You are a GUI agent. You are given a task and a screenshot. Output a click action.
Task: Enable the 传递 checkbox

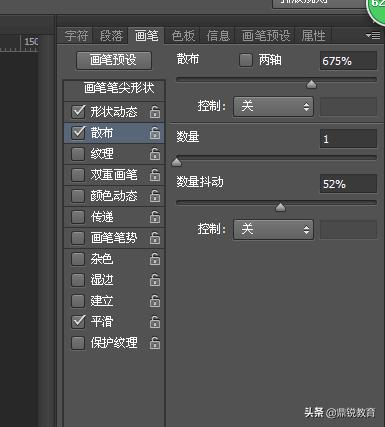(78, 217)
